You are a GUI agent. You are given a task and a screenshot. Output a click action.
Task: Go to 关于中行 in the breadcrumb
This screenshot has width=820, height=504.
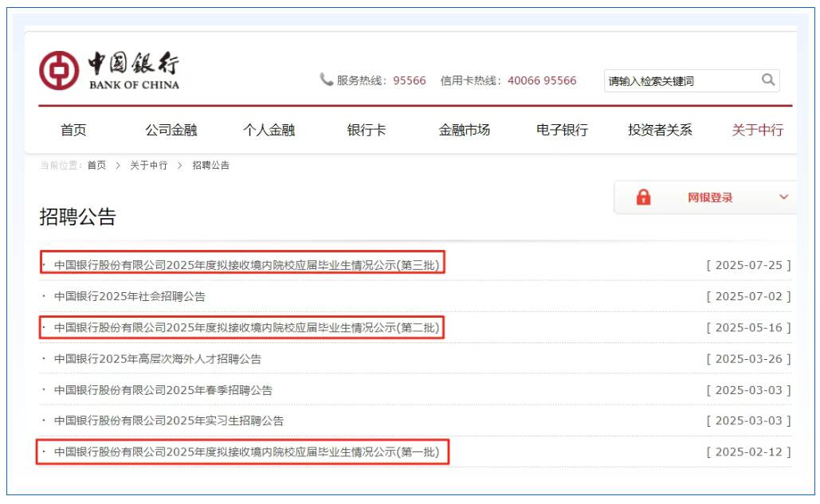148,166
